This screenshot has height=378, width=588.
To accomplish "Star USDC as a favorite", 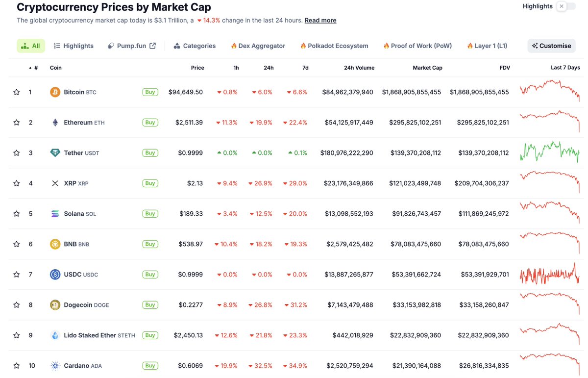I will [x=17, y=275].
